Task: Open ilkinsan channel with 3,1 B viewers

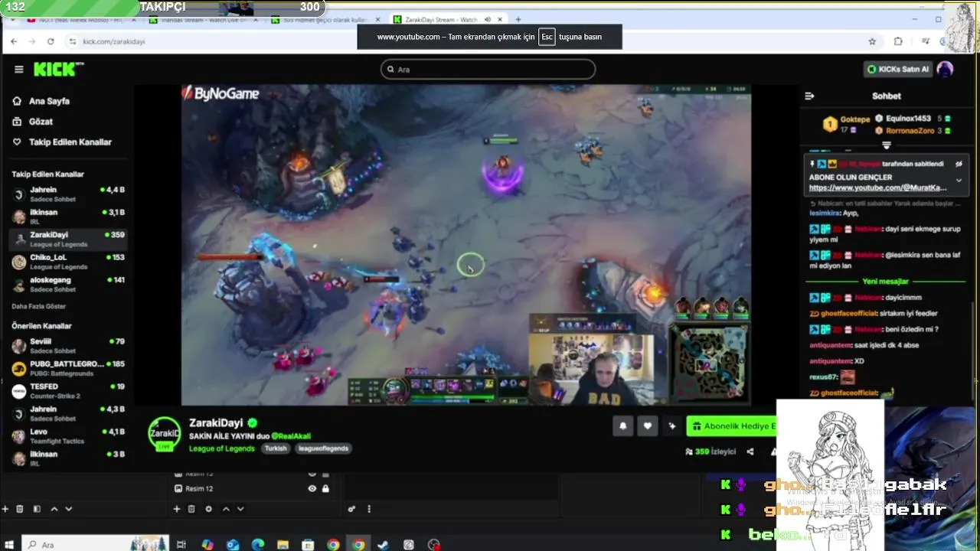Action: (67, 217)
